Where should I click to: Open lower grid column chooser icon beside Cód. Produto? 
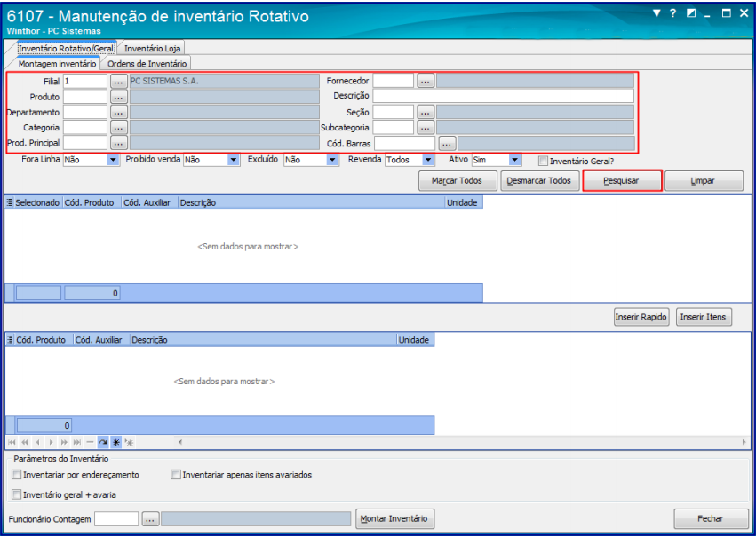coord(10,340)
